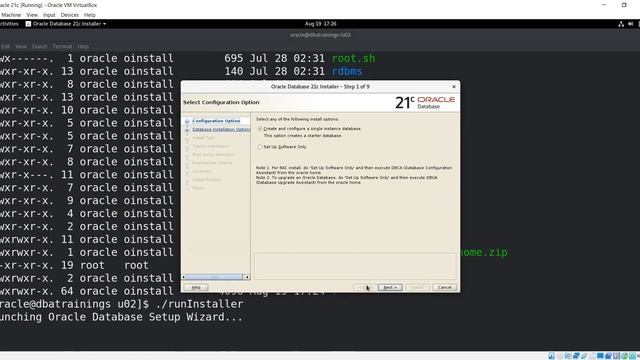Screen dimensions: 640x360
Task: Click the horizontal scrollbar thumb under the steps list
Action: [x=215, y=277]
